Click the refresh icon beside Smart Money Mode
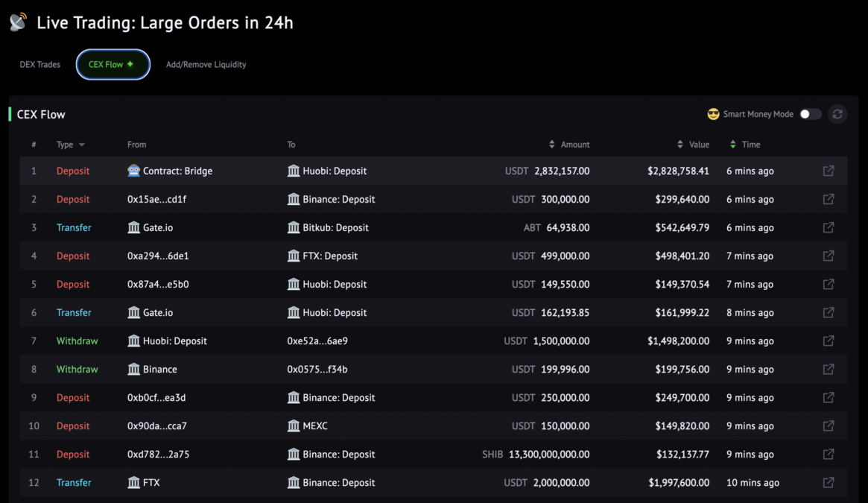Viewport: 868px width, 503px height. point(837,114)
